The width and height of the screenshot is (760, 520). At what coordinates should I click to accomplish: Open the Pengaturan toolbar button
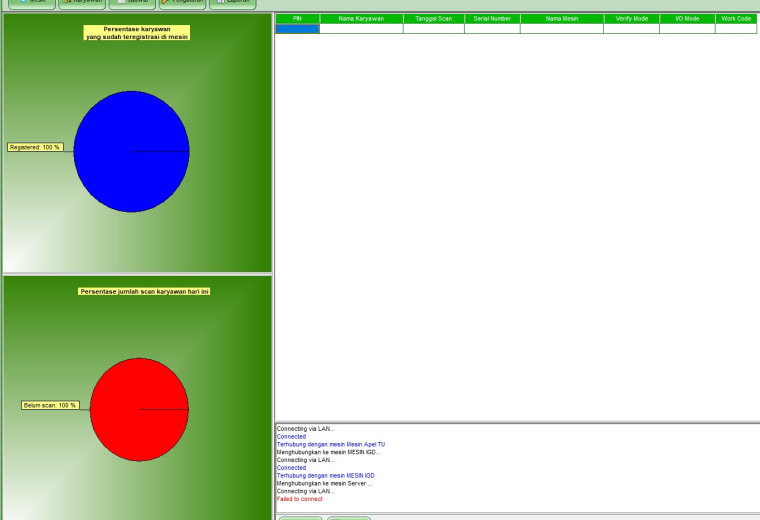[183, 4]
